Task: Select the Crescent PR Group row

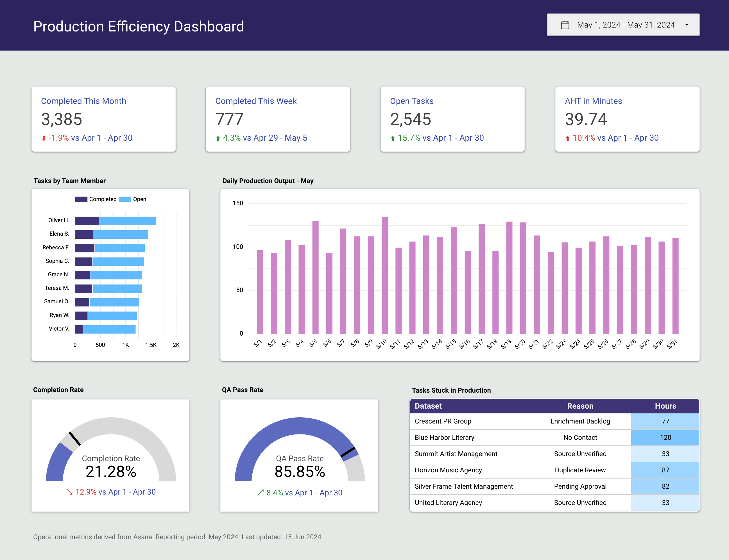Action: [x=554, y=421]
